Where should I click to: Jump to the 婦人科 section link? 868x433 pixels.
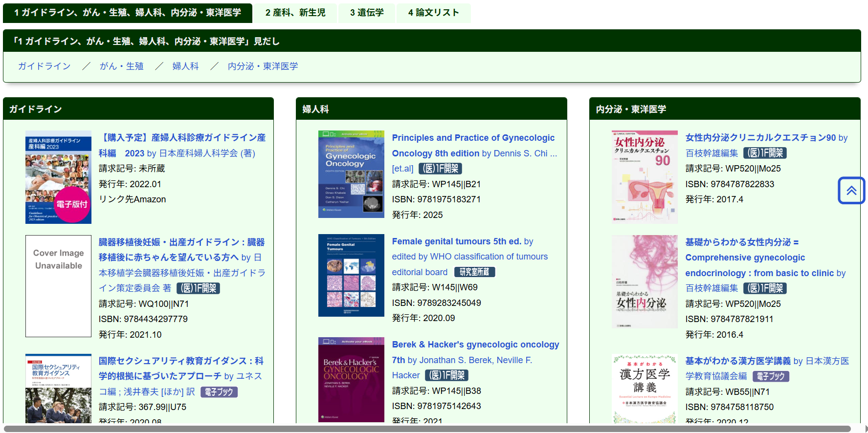coord(185,66)
